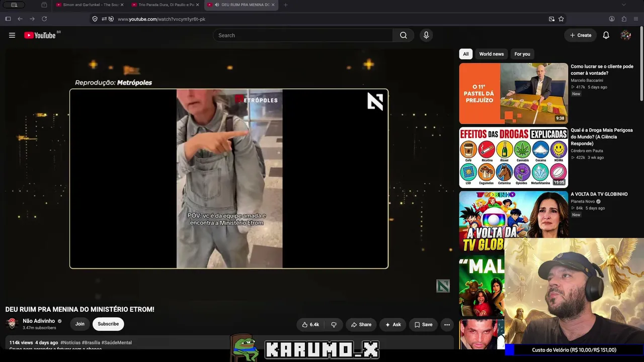Viewport: 644px width, 362px height.
Task: Click the #Notícias hashtag
Action: coord(70,342)
